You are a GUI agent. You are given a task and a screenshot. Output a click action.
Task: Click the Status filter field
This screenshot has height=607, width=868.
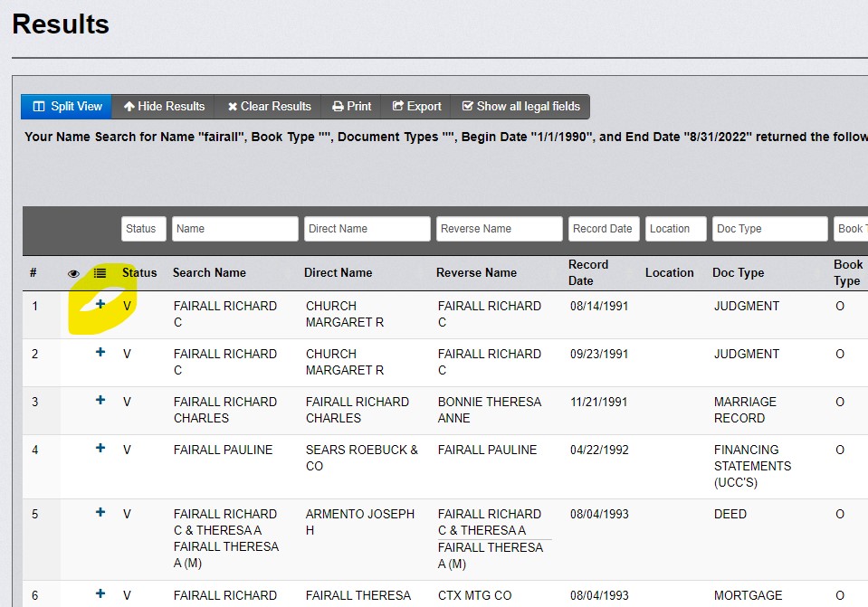pyautogui.click(x=143, y=229)
